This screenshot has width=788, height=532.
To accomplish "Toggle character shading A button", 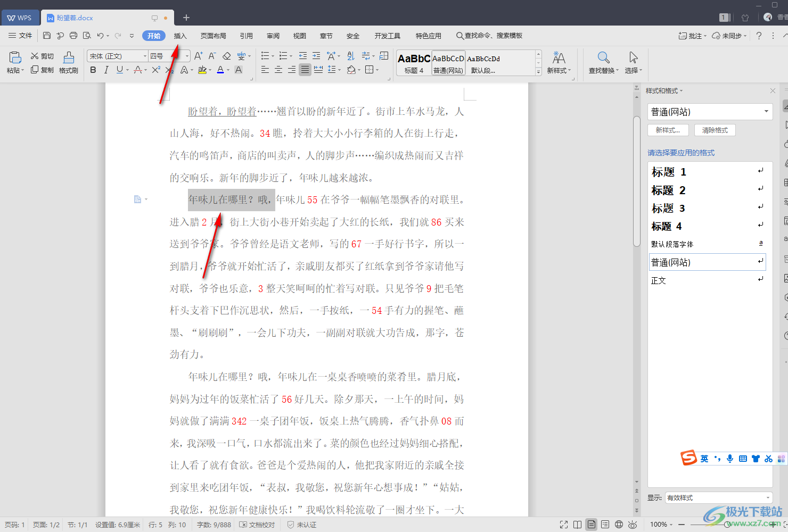I will pyautogui.click(x=239, y=70).
